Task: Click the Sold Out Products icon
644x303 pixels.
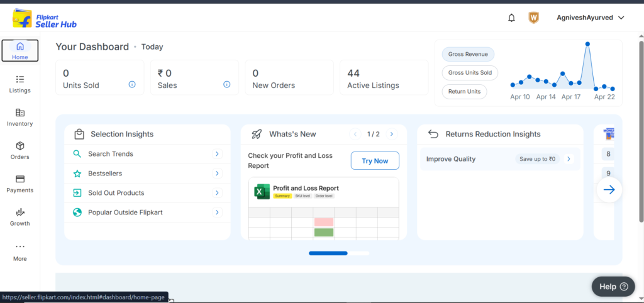Action: 77,193
